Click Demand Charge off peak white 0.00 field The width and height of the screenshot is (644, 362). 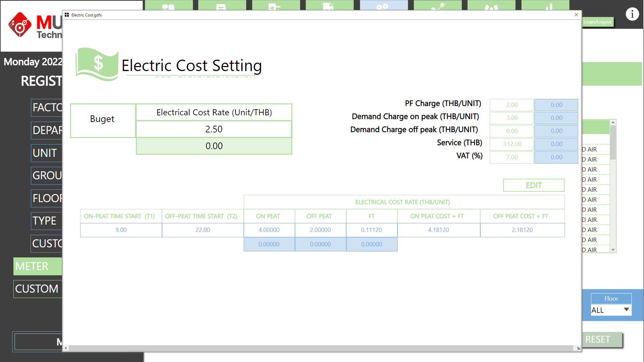tap(512, 131)
